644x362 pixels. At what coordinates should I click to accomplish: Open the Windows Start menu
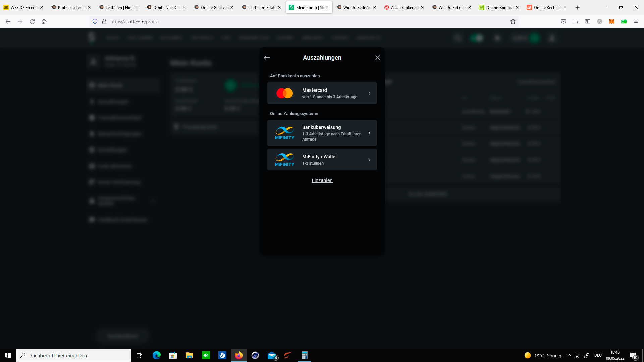point(8,355)
